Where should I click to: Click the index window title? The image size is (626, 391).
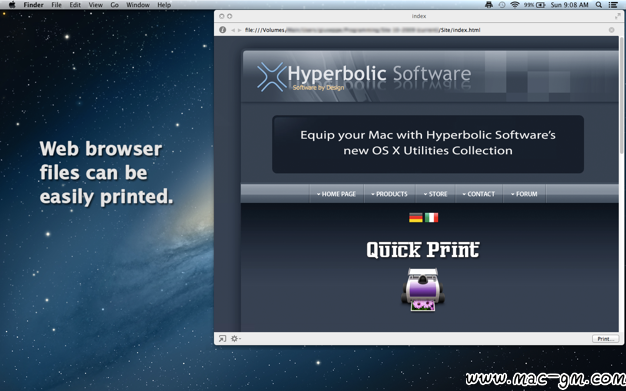pyautogui.click(x=419, y=16)
